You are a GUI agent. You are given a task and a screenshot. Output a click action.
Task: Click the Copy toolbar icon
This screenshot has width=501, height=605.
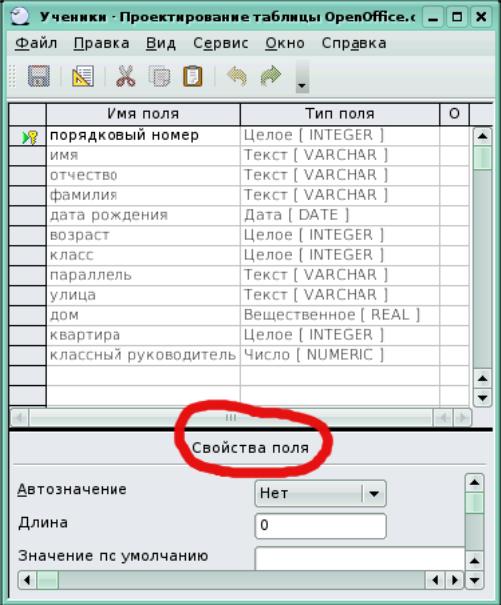point(159,76)
